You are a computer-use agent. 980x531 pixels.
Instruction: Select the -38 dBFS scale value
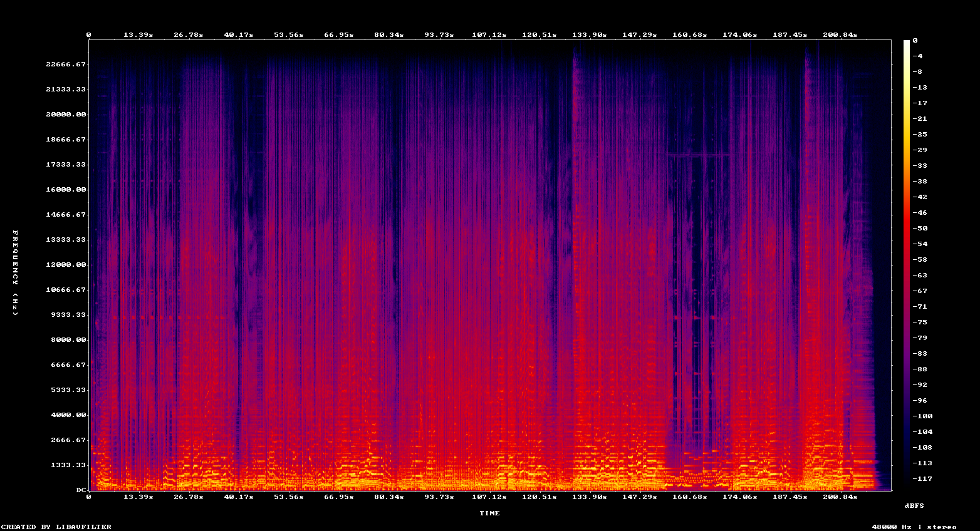[920, 182]
